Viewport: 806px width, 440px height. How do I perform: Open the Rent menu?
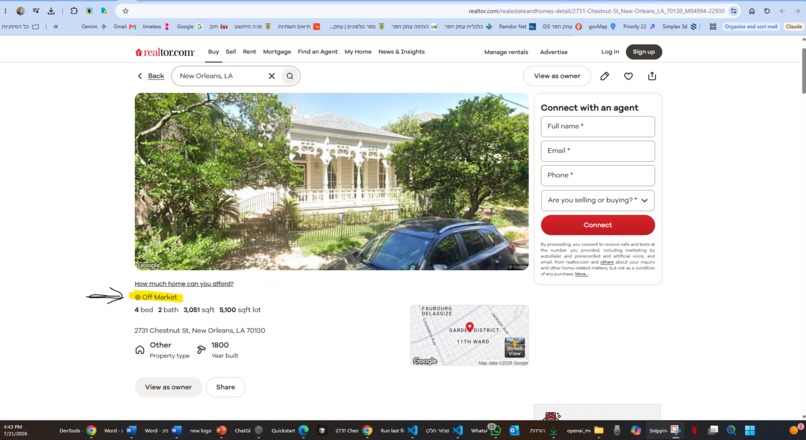pos(249,52)
